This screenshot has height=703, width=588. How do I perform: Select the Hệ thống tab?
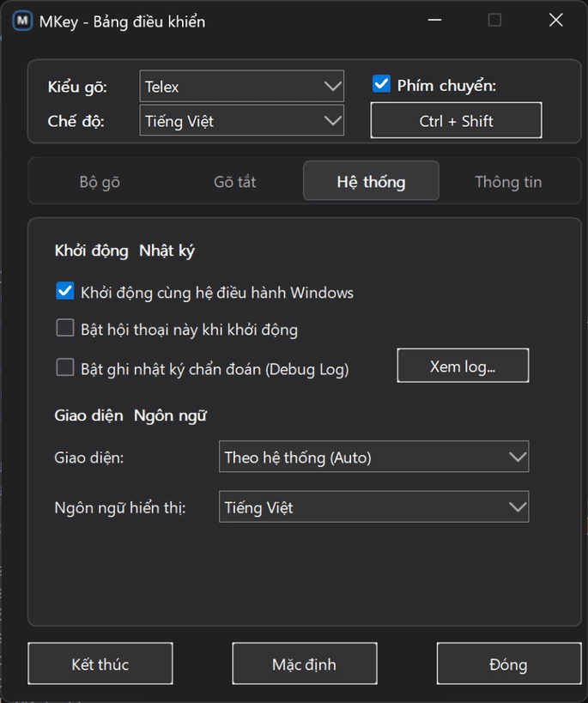(x=371, y=180)
